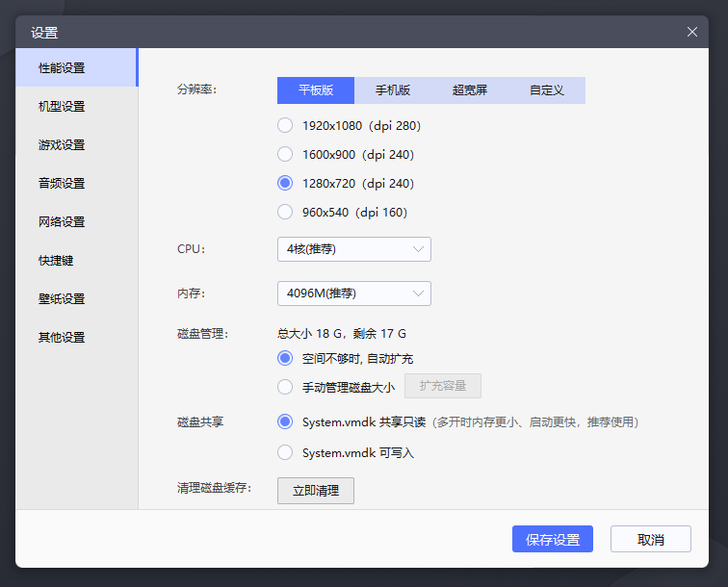The image size is (728, 587).
Task: Click the 扩充容量 button
Action: point(443,386)
